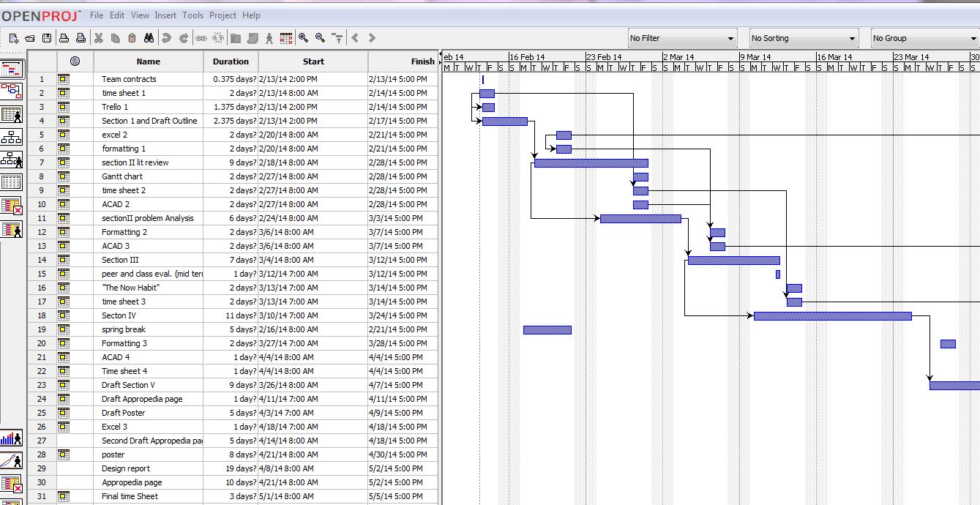980x505 pixels.
Task: Open the Network diagram view in the sidebar
Action: 12,91
